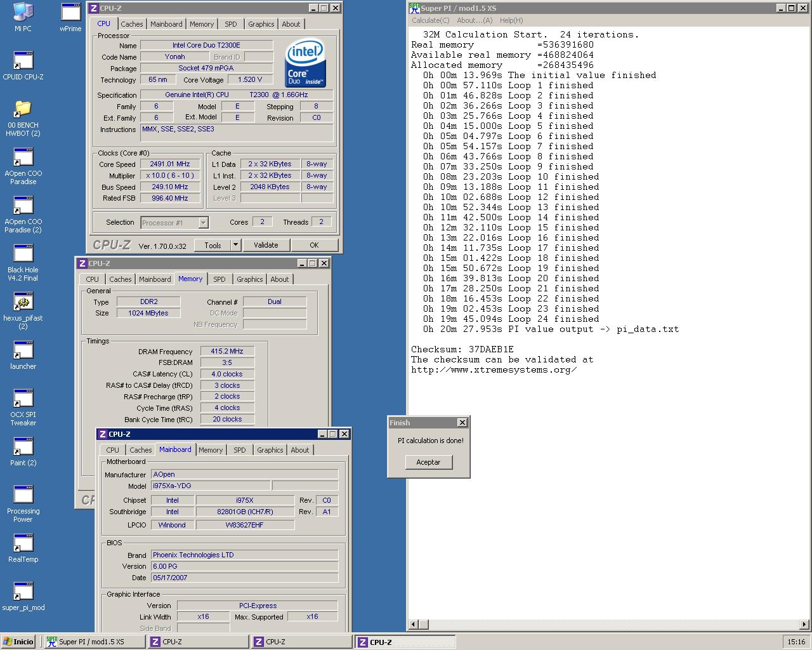Click the Intel Core Duo inside logo

click(305, 62)
